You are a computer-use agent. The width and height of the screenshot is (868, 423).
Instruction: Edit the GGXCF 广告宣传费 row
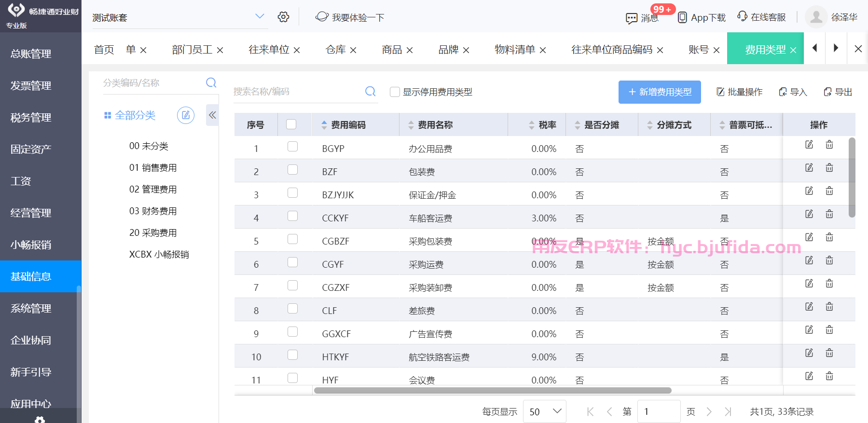809,330
